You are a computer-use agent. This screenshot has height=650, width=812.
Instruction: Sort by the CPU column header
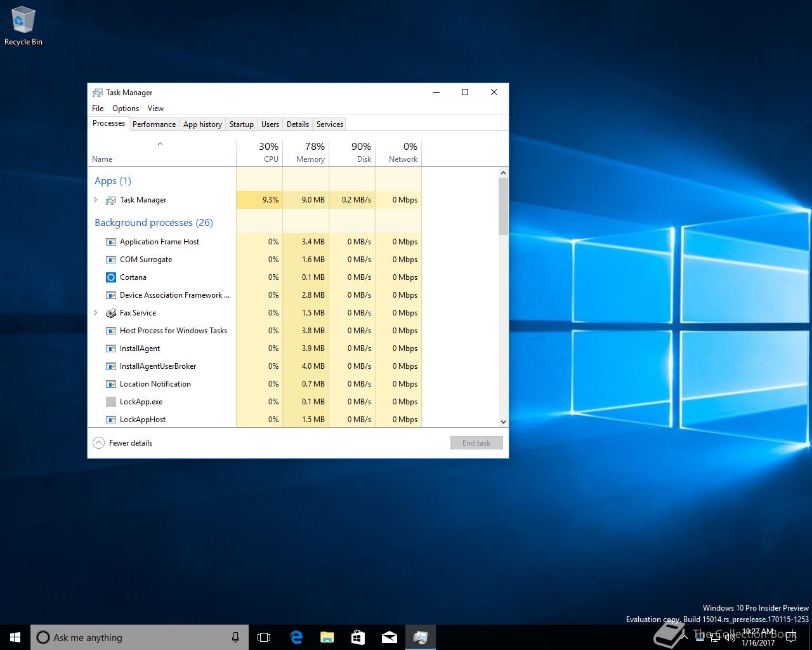pos(259,152)
